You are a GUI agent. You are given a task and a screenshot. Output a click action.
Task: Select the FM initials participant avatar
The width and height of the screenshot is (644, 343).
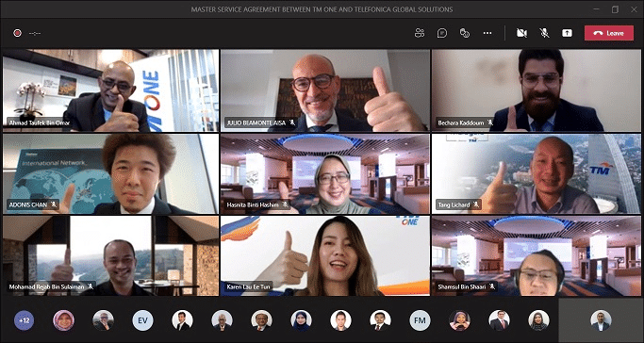420,320
